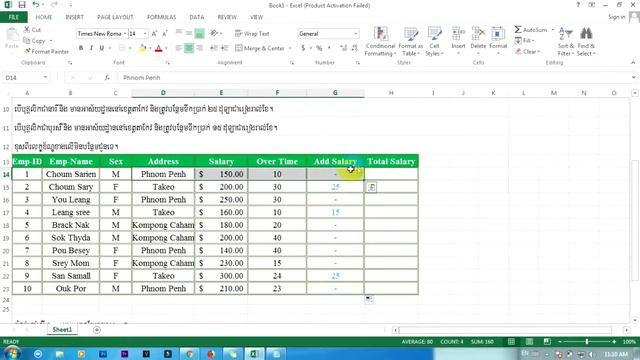Toggle Bottom Align
Screen dimensions: 640x360
coord(200,33)
